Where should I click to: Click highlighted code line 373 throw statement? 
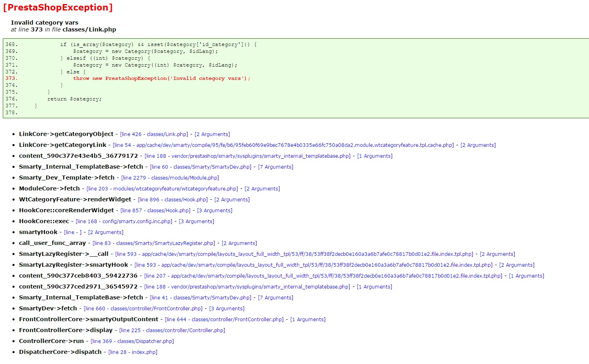pos(161,78)
